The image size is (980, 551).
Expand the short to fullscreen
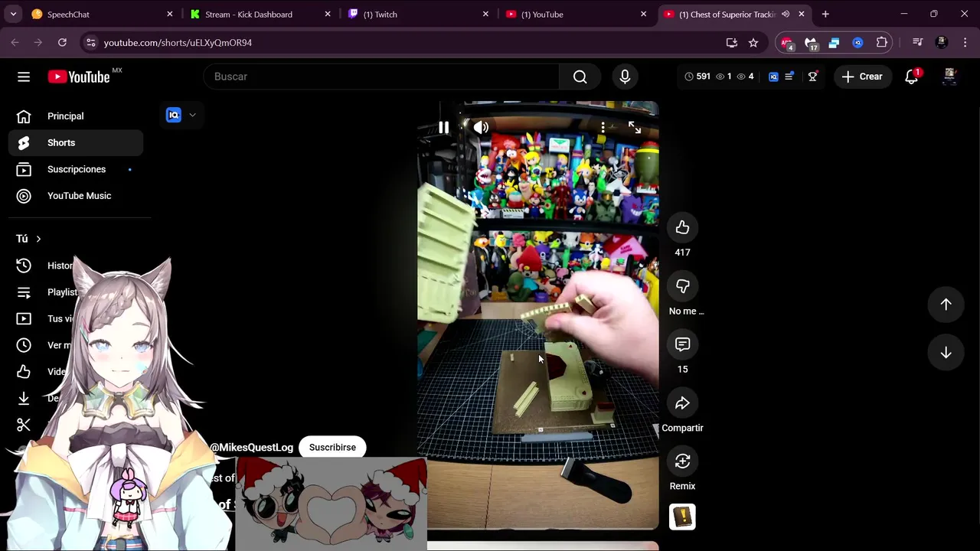click(635, 128)
